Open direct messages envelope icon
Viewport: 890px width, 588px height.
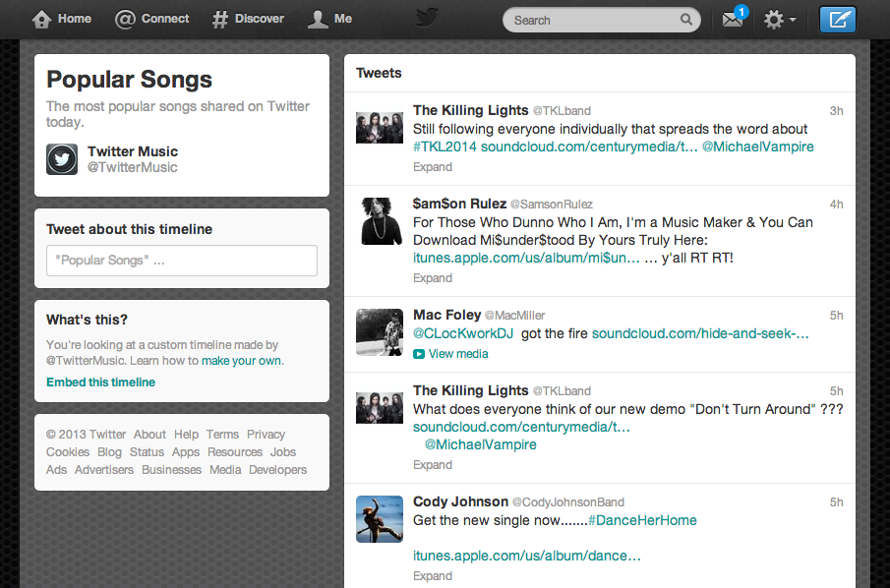(x=733, y=20)
